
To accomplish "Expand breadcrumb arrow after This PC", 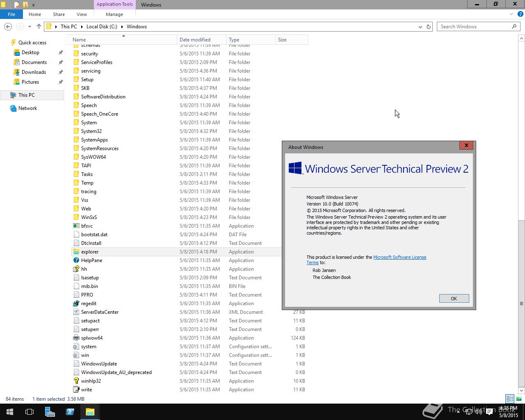I will (x=82, y=27).
